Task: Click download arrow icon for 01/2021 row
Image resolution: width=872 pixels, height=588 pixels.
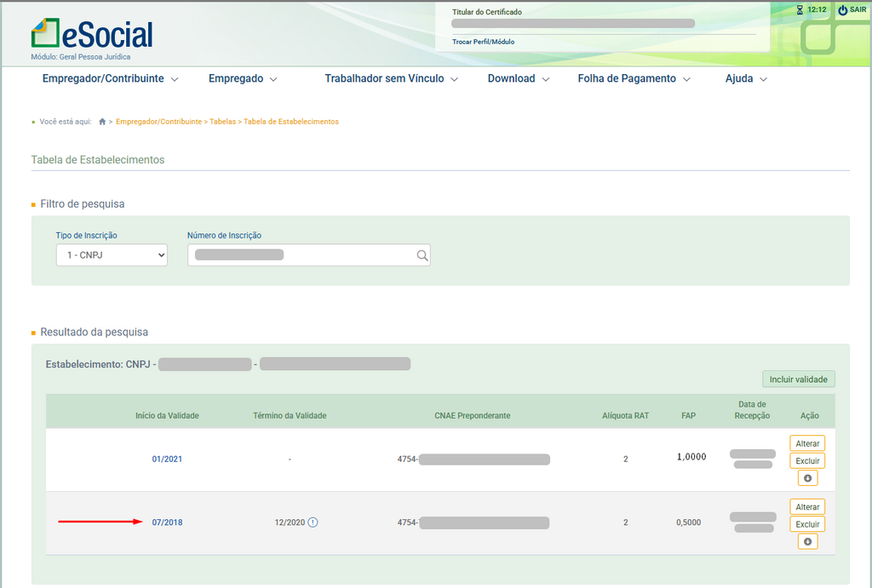Action: click(807, 478)
